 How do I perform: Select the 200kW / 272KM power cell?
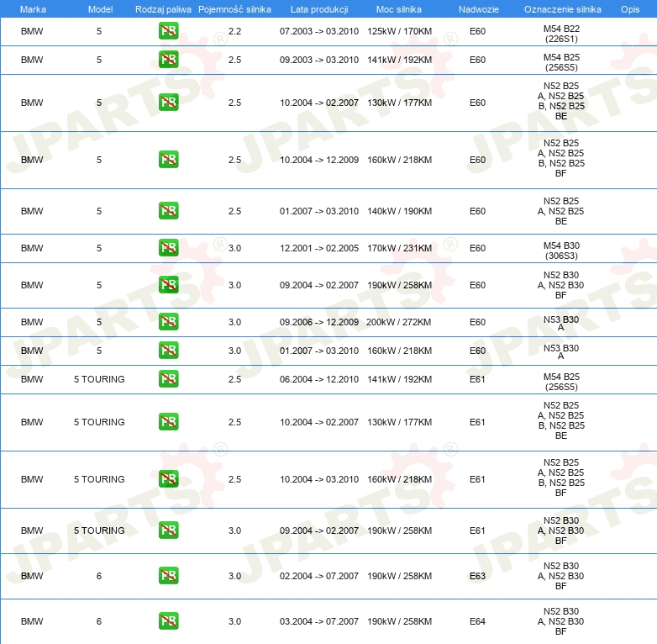pyautogui.click(x=398, y=322)
